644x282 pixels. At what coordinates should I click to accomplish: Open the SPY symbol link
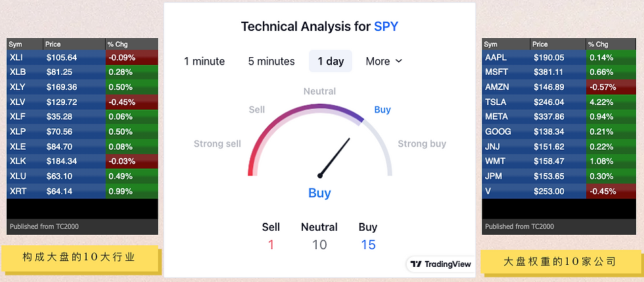tap(386, 27)
